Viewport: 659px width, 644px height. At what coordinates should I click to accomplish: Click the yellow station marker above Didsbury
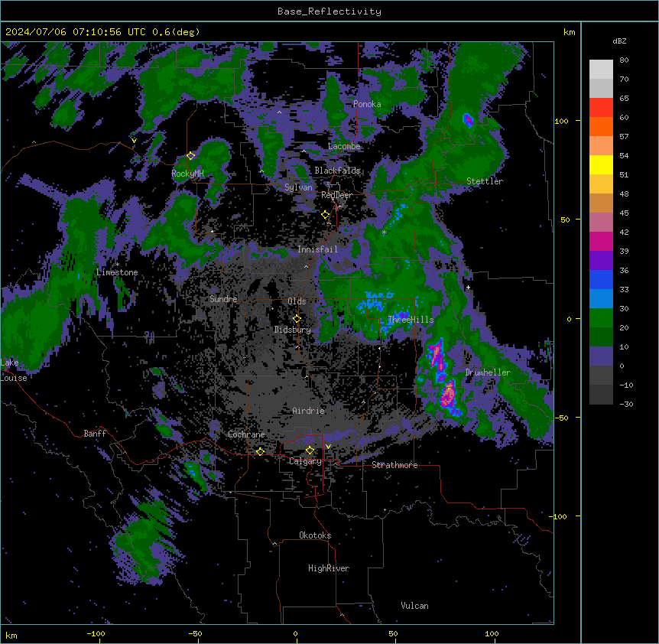297,319
